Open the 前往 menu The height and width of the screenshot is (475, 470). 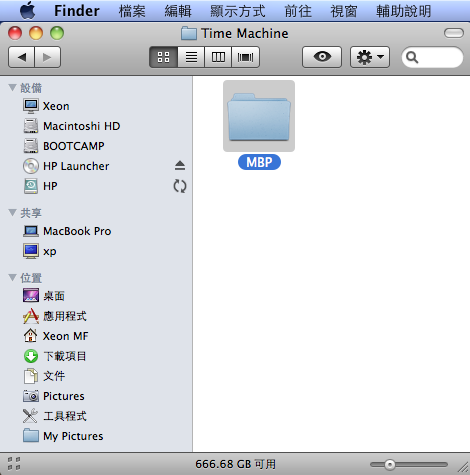pyautogui.click(x=298, y=11)
